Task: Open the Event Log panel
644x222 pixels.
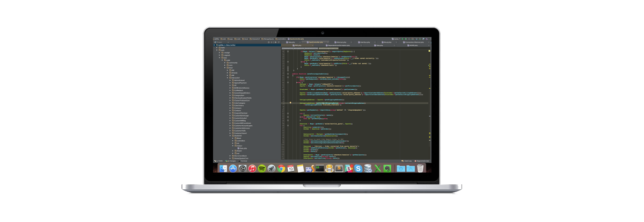Action: click(x=407, y=160)
